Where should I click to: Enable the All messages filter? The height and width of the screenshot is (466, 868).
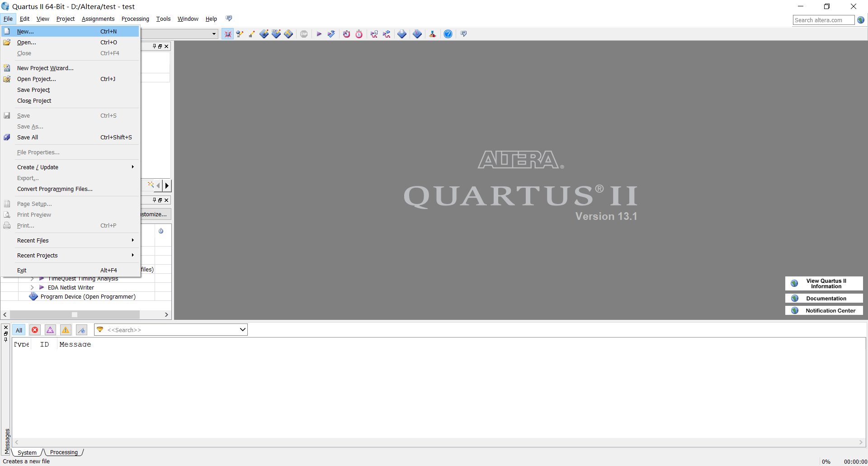coord(19,330)
